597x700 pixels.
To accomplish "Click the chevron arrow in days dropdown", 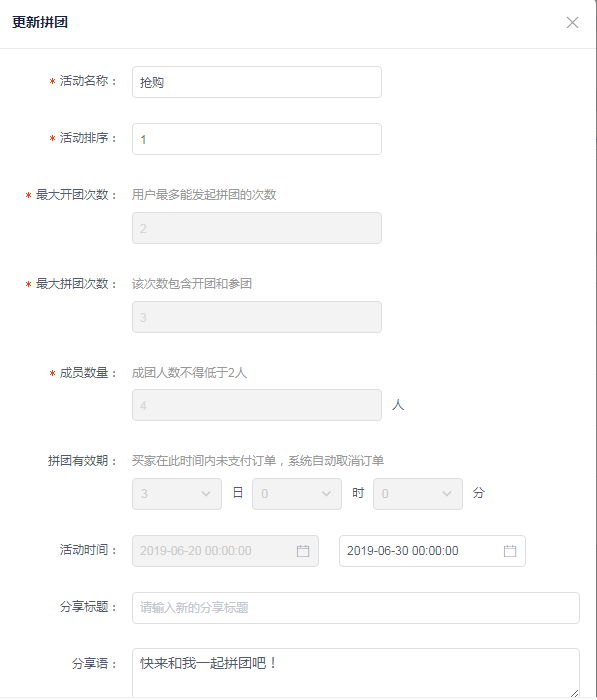I will click(x=206, y=494).
